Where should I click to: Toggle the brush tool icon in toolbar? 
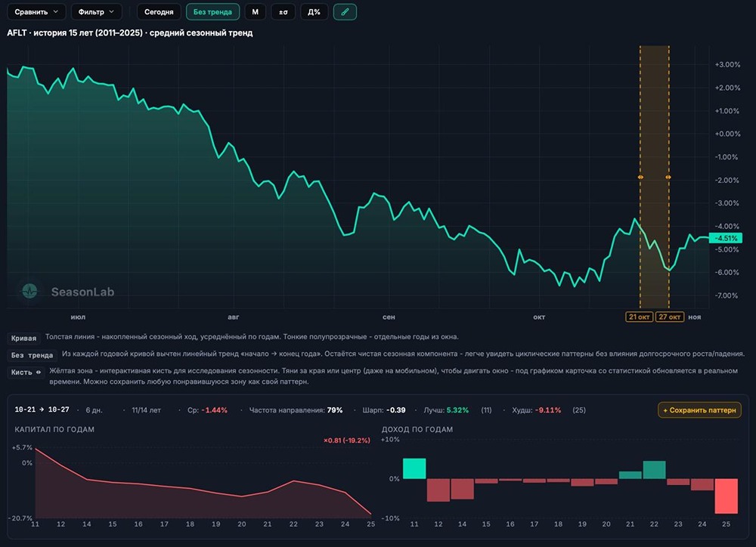click(345, 12)
